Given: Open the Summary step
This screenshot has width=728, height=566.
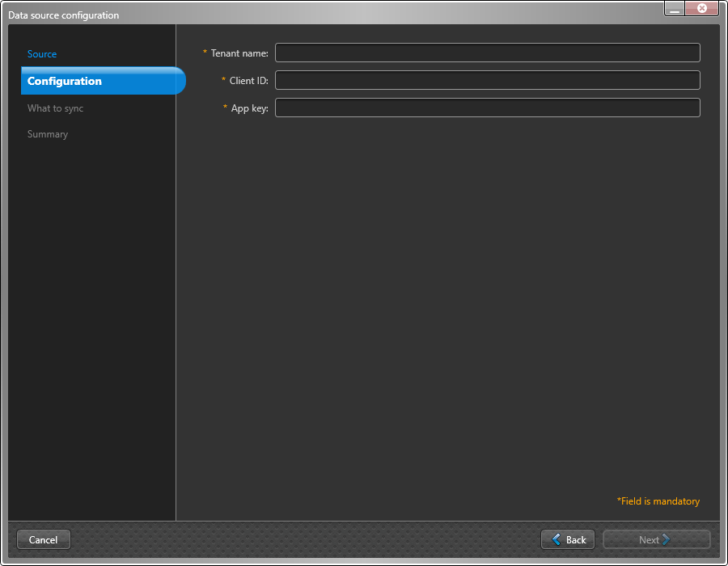Looking at the screenshot, I should [47, 133].
